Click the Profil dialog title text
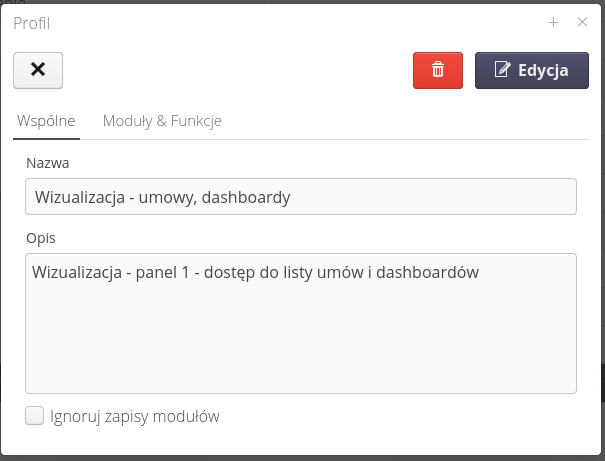The width and height of the screenshot is (605, 461). (x=31, y=22)
